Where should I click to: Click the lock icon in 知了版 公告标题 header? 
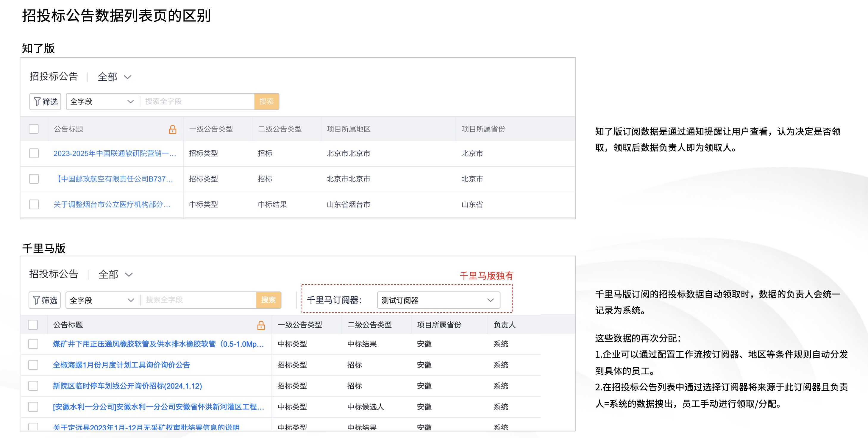point(173,129)
